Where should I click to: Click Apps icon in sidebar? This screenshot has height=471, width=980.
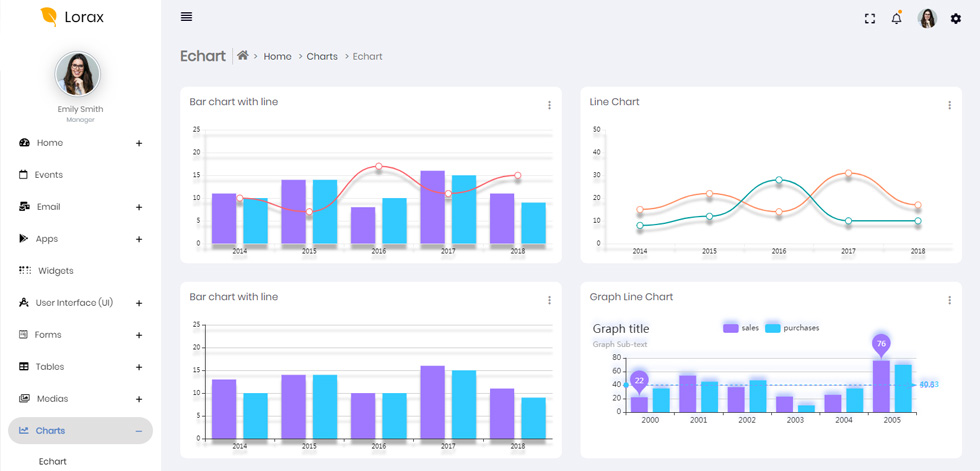pos(24,238)
